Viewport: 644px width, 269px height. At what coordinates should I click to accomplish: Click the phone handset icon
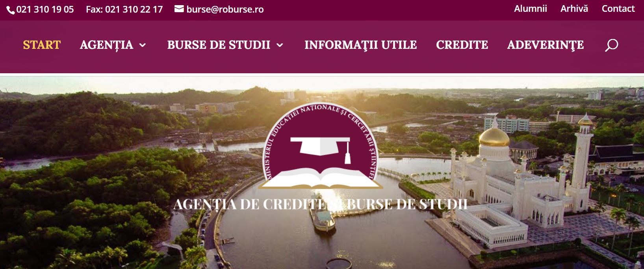coord(11,10)
